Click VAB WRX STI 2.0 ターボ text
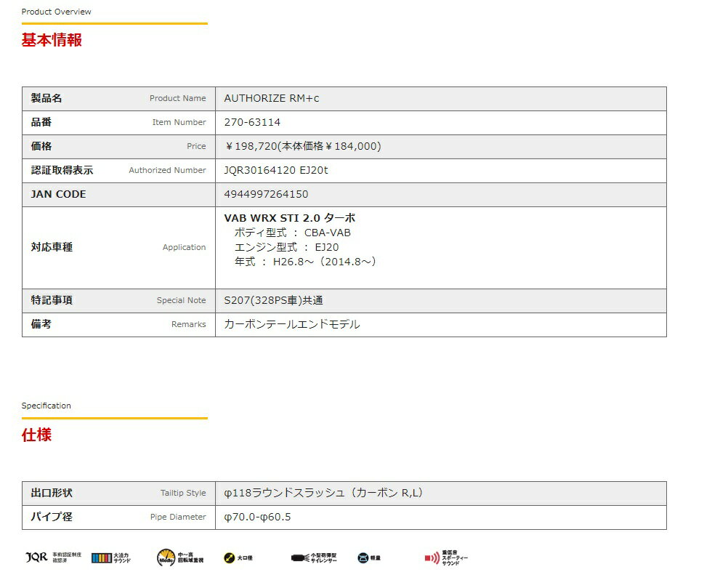Screen dimensions: 728x580 289,218
